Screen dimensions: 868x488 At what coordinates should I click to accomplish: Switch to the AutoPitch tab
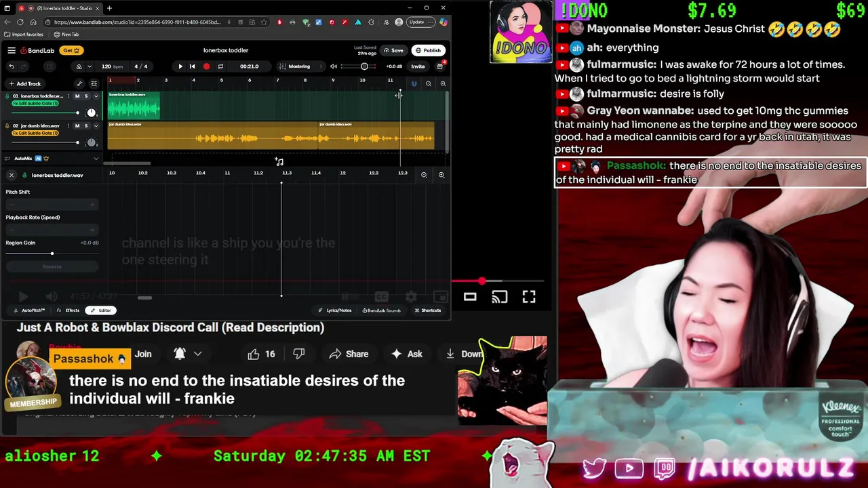tap(29, 310)
